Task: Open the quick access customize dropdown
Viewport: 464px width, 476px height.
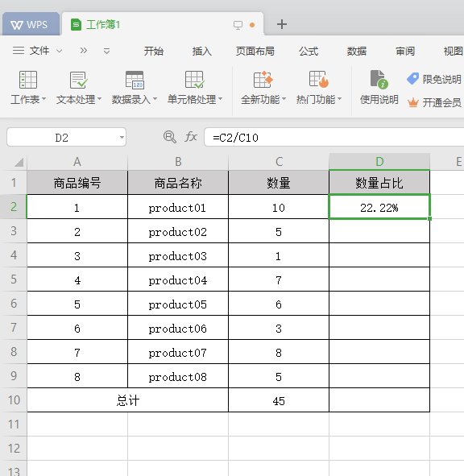Action: [x=106, y=51]
